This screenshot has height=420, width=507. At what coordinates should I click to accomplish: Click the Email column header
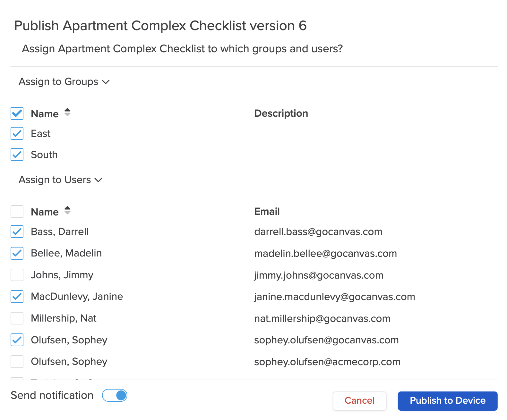click(267, 211)
